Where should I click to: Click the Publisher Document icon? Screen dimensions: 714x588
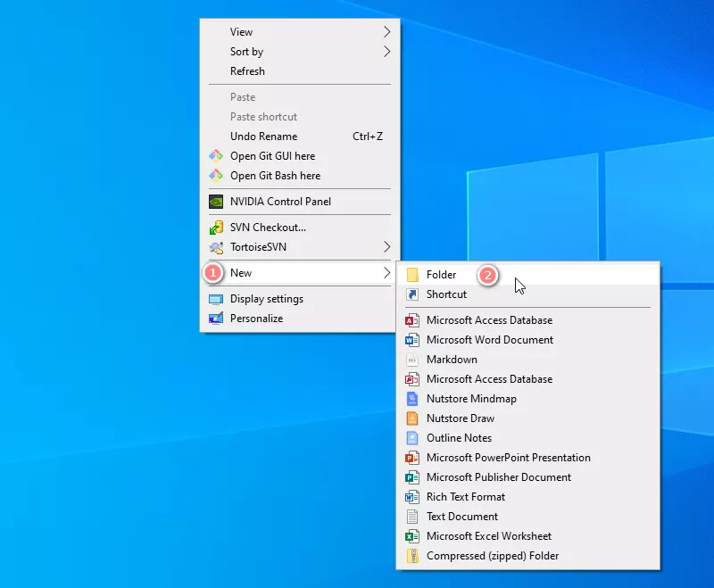[x=412, y=477]
